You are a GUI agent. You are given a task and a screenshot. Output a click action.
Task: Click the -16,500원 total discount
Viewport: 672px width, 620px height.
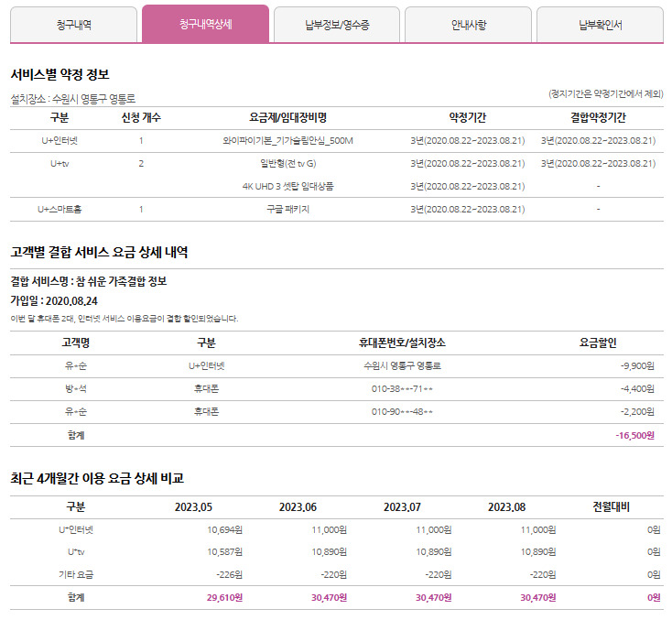coord(634,435)
